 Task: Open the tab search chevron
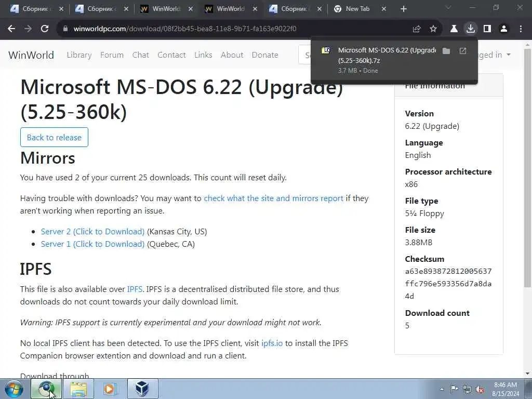(x=448, y=7)
